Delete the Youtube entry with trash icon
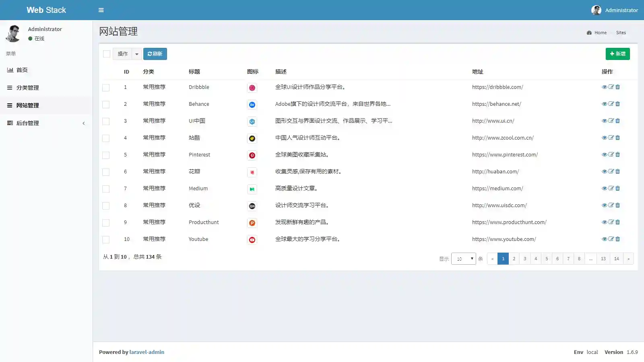The width and height of the screenshot is (644, 362). [618, 239]
